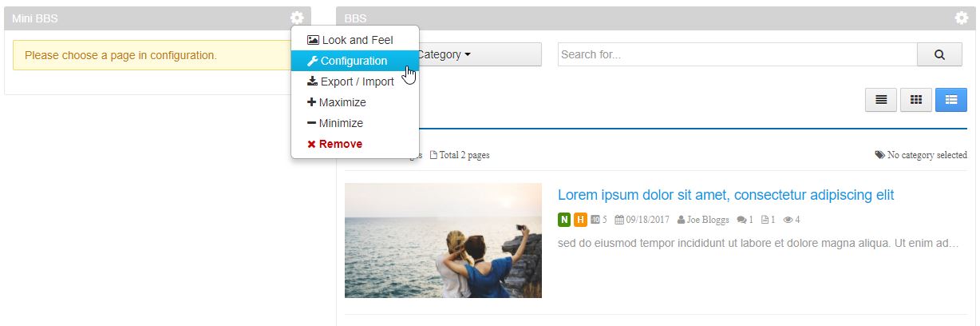Switch to grid view icon
980x326 pixels.
916,100
